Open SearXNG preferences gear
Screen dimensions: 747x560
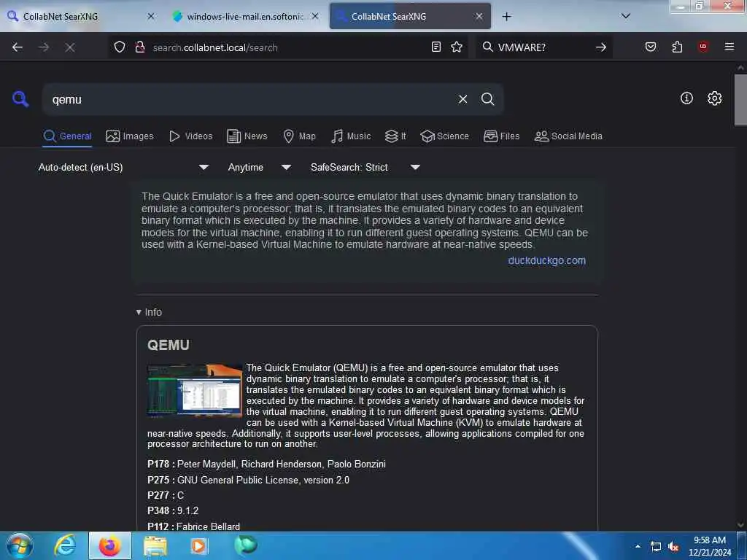pos(714,98)
